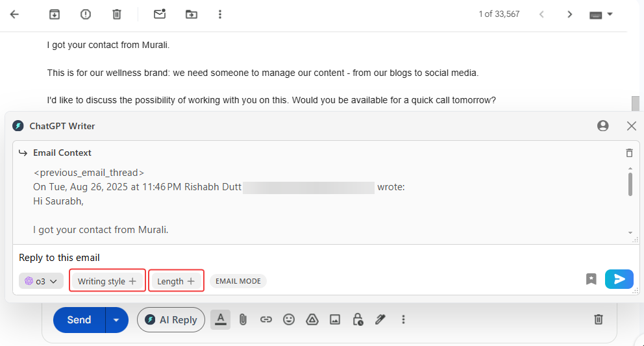Open more options in top toolbar
Screen dimensions: 644x346
[219, 14]
